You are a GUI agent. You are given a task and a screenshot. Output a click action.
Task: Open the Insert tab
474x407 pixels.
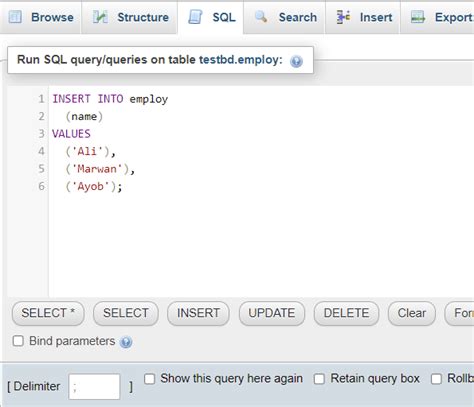[363, 17]
